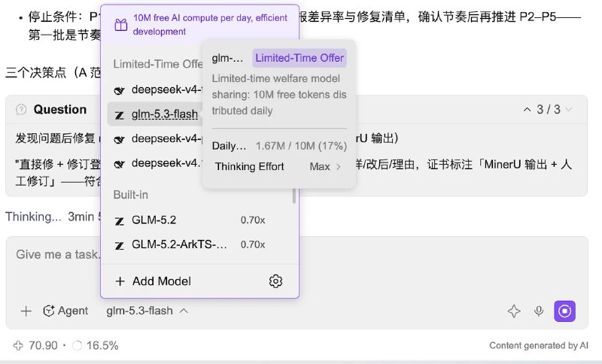
Task: Click the Z logo beside GLM-5.2-ArkTS
Action: point(120,245)
